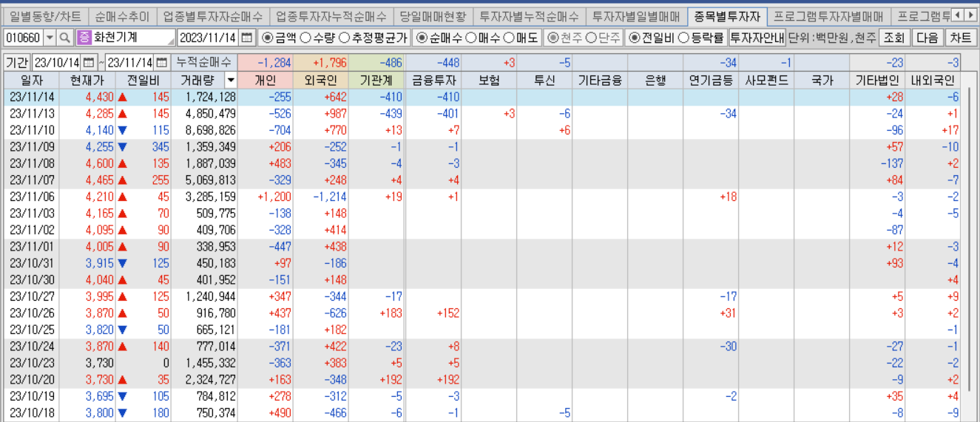Open calendar for 2023/11/14 date field

(x=247, y=38)
